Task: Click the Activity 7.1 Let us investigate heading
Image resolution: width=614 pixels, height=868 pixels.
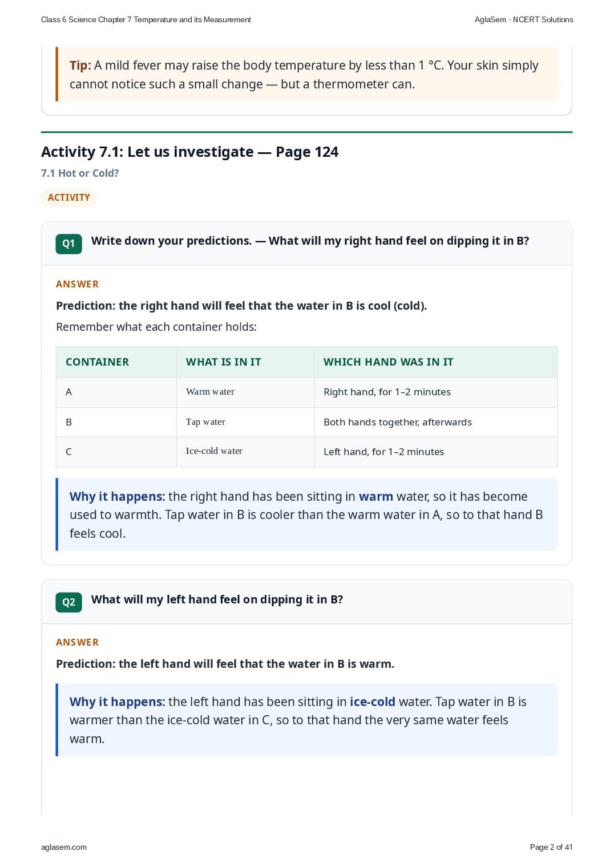Action: click(x=189, y=152)
